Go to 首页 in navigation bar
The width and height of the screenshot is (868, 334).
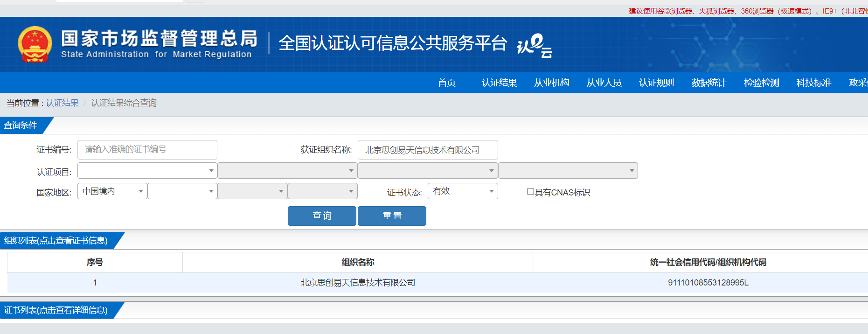(x=446, y=83)
